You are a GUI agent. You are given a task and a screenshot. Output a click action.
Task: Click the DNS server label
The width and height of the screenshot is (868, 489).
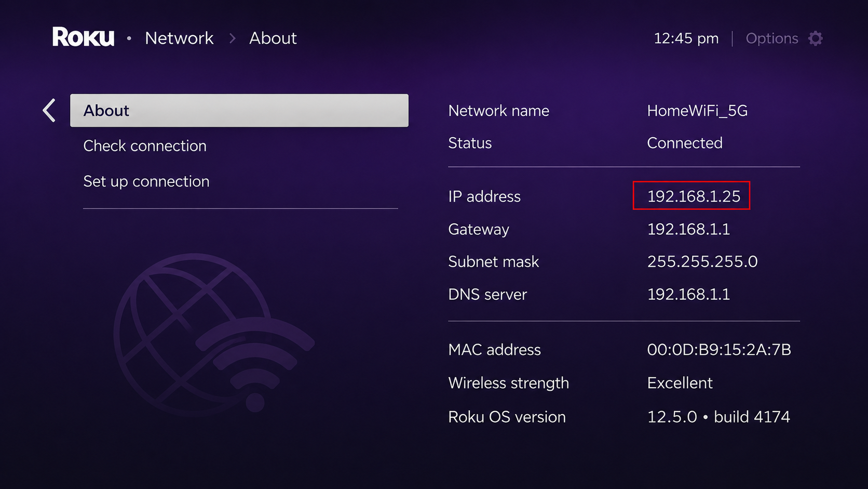(x=487, y=295)
